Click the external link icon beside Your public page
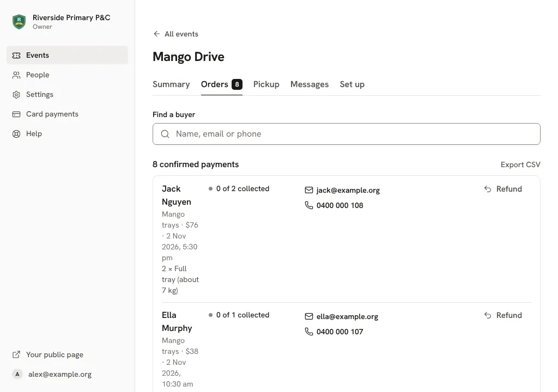Image resolution: width=558 pixels, height=392 pixels. [x=16, y=354]
